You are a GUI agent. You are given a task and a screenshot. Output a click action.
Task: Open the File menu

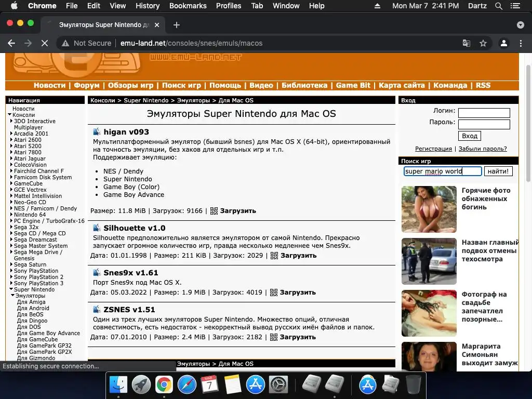[72, 6]
